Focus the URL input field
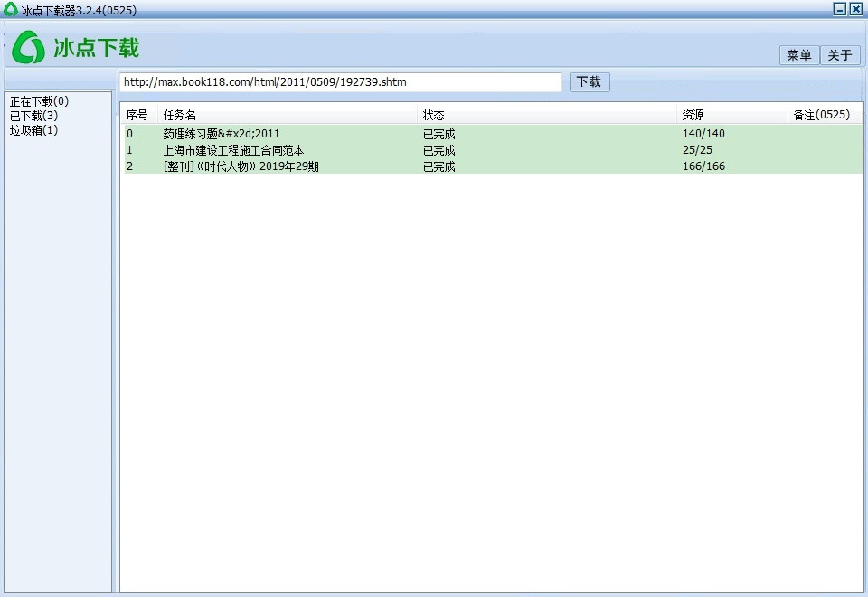The image size is (868, 597). pos(341,82)
